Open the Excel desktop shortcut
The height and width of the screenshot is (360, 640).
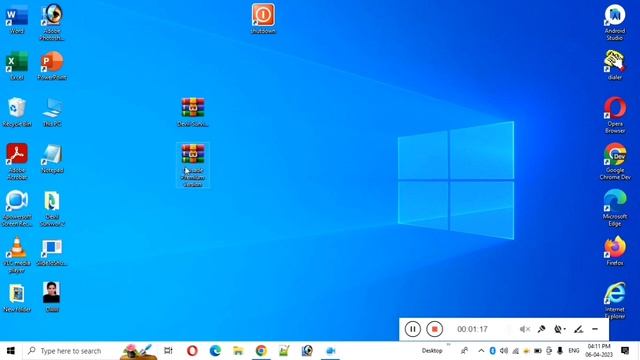[17, 66]
